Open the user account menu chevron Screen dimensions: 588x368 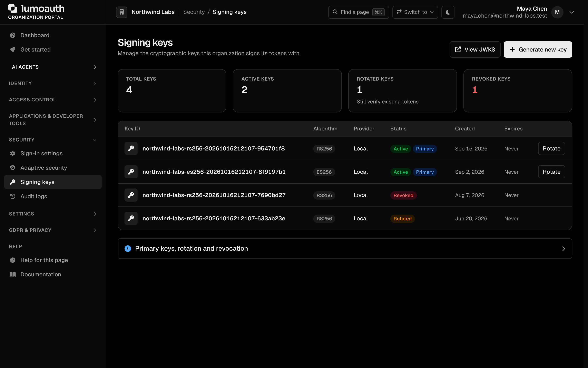[x=572, y=12]
